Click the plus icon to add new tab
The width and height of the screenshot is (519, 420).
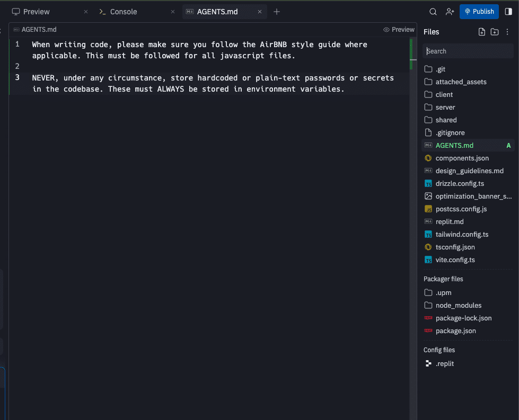pyautogui.click(x=277, y=12)
